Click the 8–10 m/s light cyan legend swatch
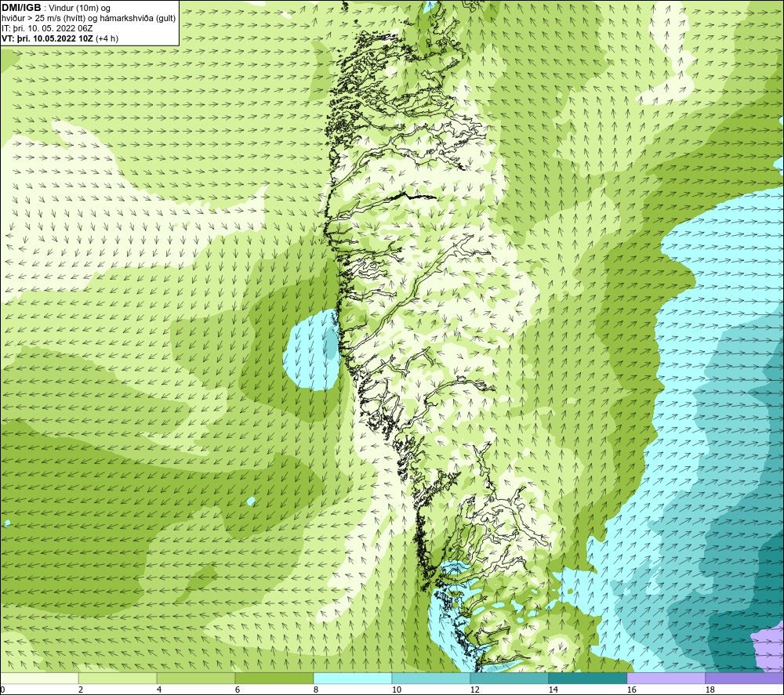 click(353, 678)
